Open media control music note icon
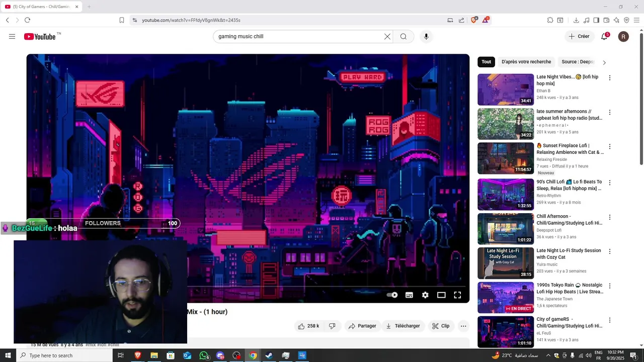Viewport: 644px width, 362px height. pos(586,20)
